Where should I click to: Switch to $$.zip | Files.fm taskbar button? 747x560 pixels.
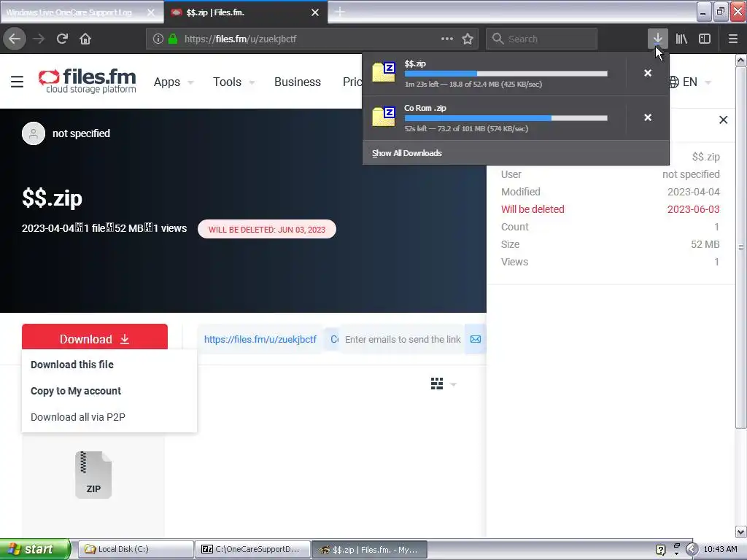point(369,549)
